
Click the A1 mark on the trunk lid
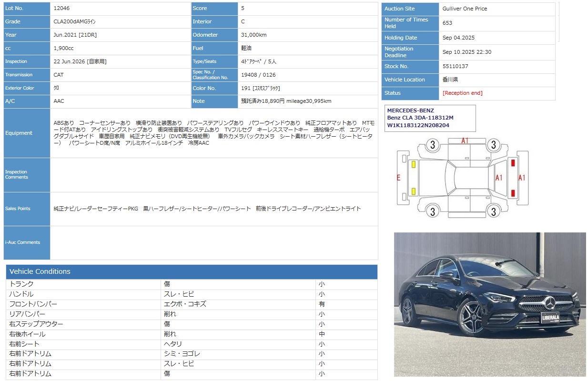tap(499, 178)
